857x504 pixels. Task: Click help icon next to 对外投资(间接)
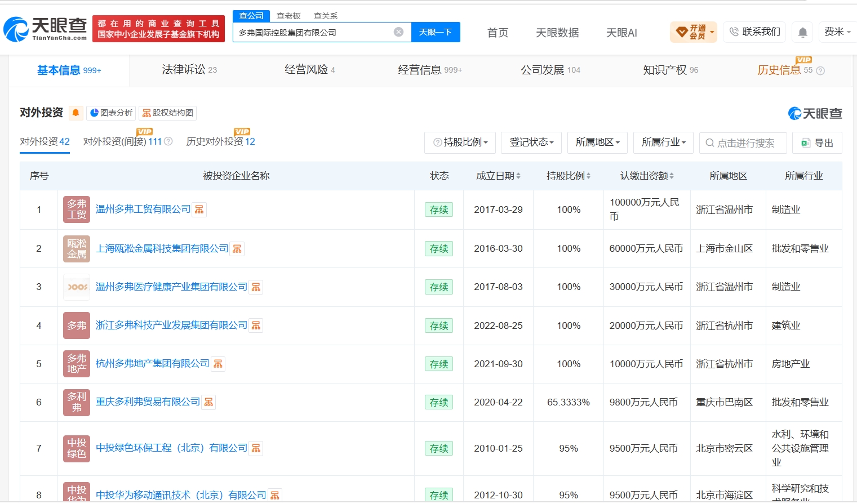pos(168,141)
